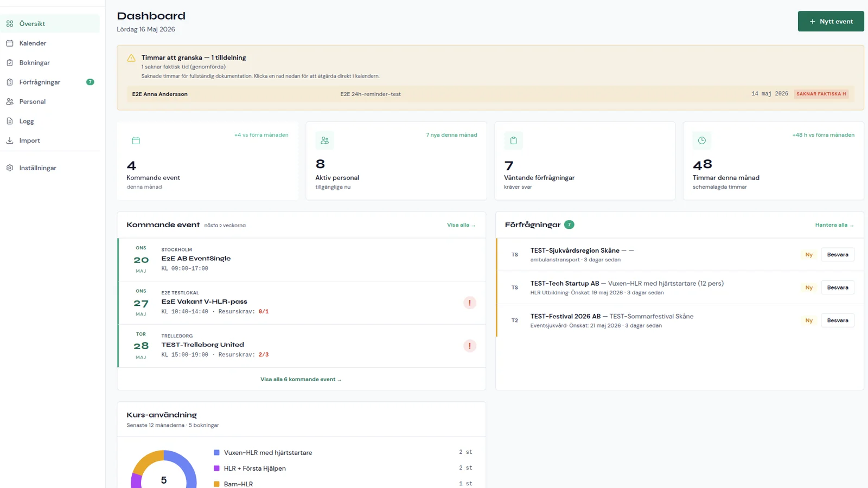Open Visa alla 6 kommande event link
Viewport: 868px width, 488px height.
(301, 380)
